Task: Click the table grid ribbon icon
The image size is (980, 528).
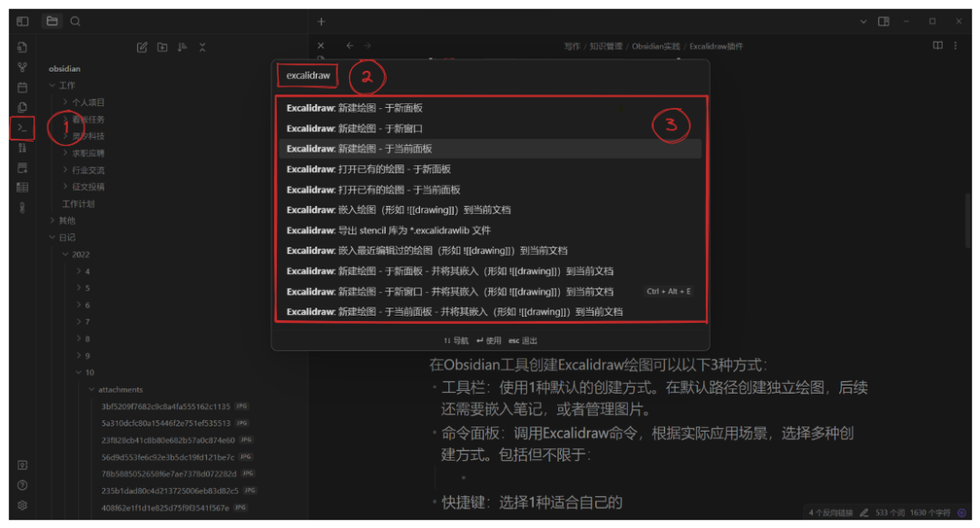Action: [23, 188]
